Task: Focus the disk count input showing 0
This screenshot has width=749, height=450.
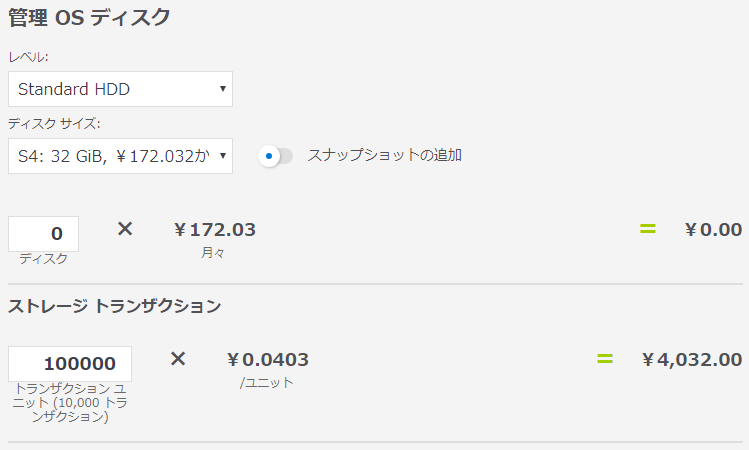Action: 43,234
